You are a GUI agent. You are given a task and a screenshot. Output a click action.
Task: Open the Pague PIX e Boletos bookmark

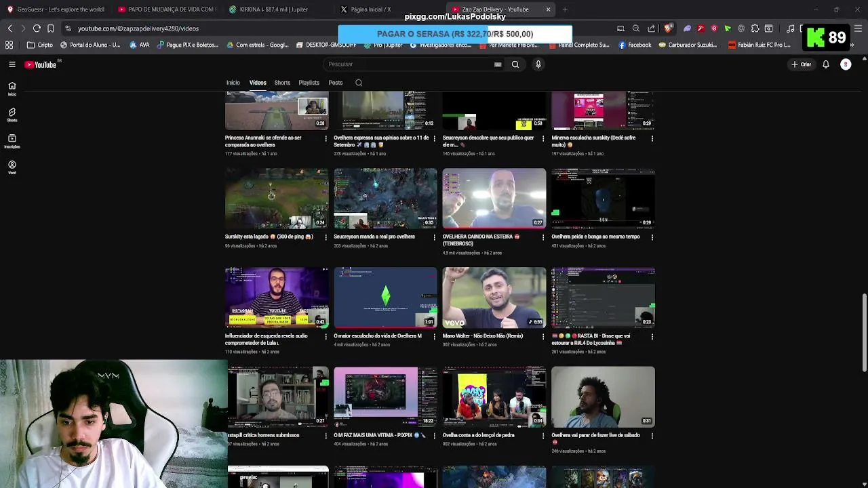(x=188, y=45)
